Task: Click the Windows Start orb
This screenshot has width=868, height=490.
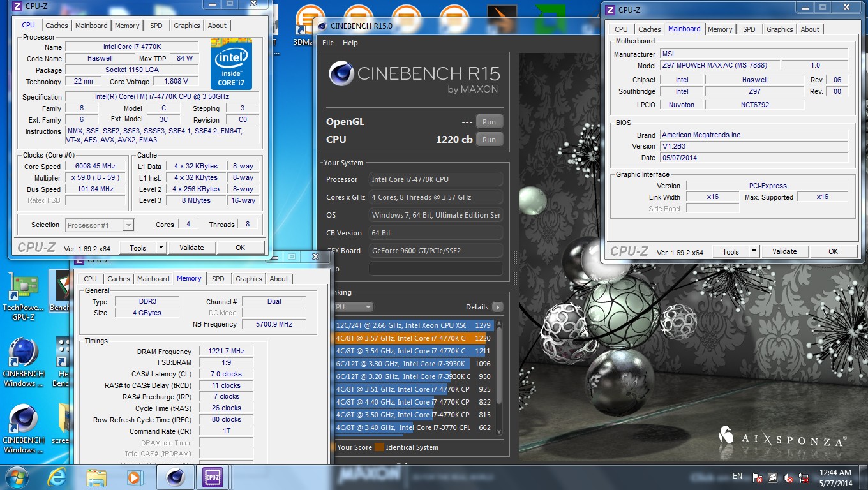Action: (17, 477)
